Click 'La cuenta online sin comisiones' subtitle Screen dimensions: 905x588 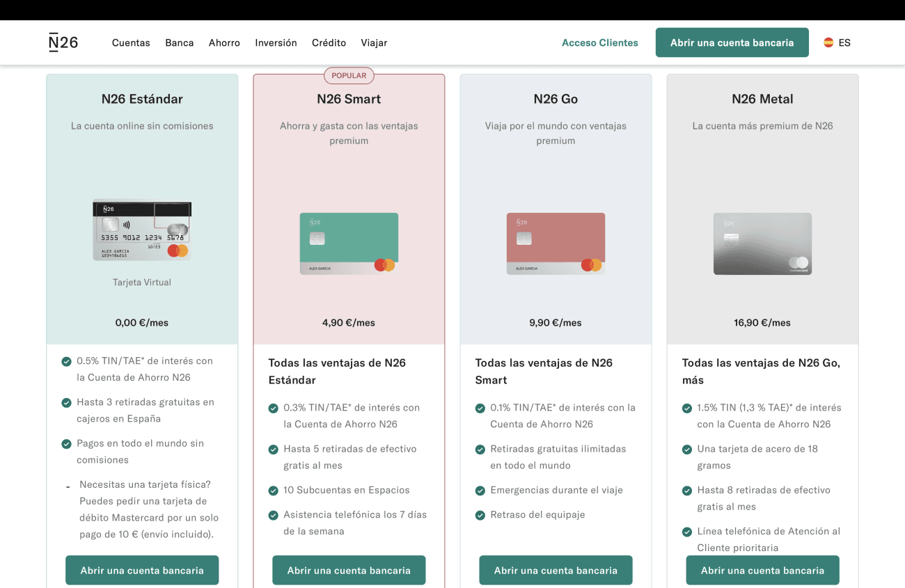[x=142, y=126]
